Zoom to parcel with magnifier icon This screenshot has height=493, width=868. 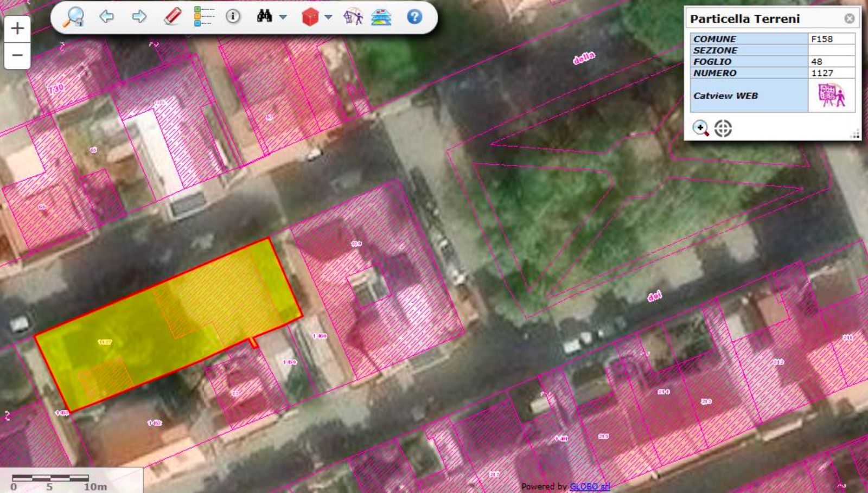click(700, 129)
